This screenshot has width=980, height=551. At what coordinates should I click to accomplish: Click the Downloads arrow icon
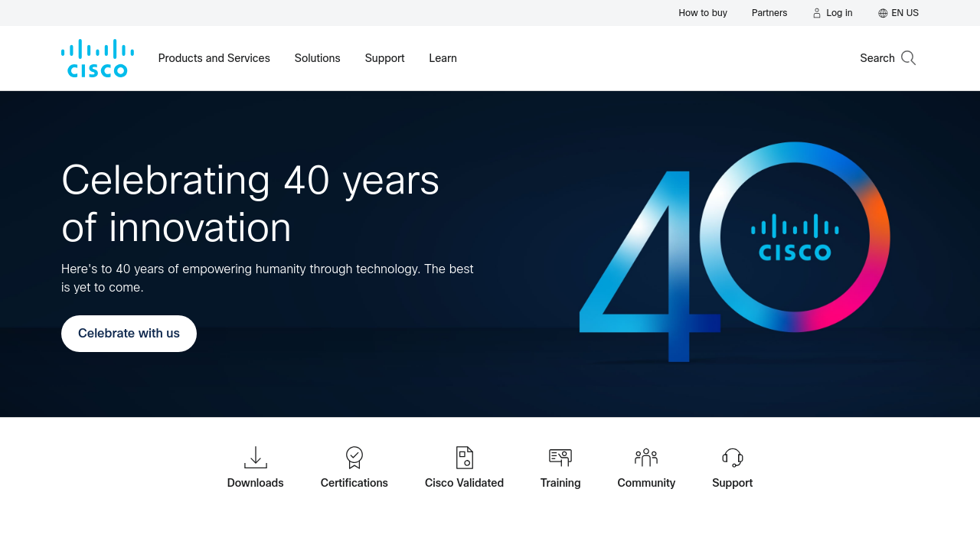tap(256, 458)
